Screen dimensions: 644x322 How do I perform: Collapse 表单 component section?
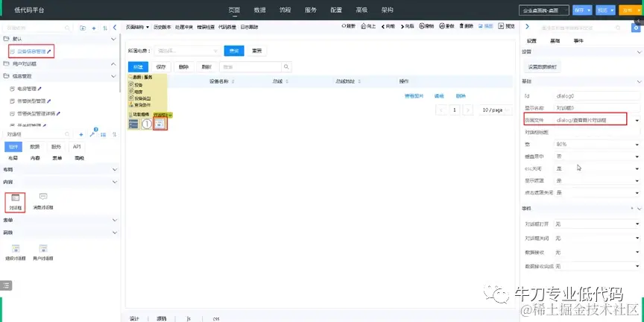pos(115,220)
